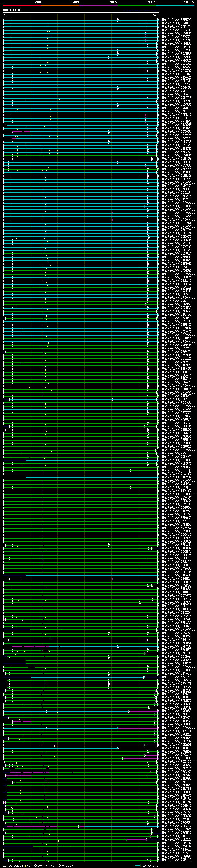
Task: Click the white query sequence bar
Action: tap(81, 13)
